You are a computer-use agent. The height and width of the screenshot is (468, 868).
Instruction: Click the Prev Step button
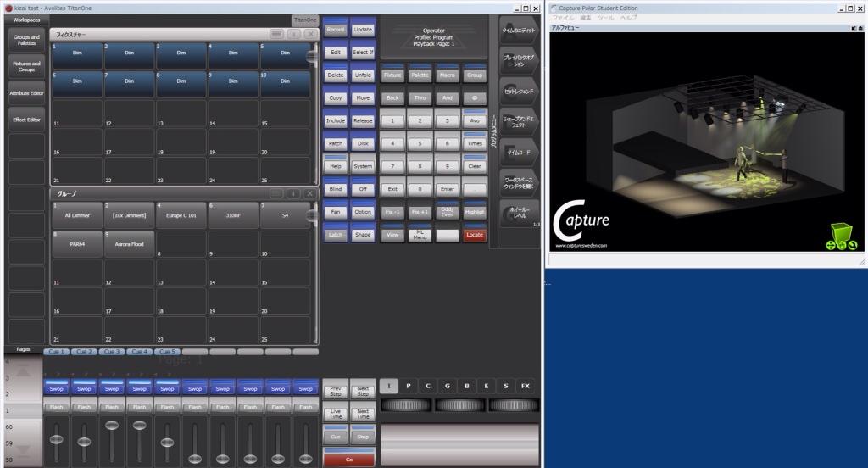point(336,391)
